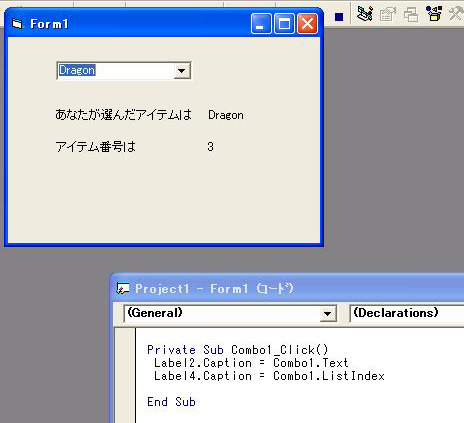Open the (General) object dropdown arrow
Image resolution: width=464 pixels, height=423 pixels.
click(327, 314)
